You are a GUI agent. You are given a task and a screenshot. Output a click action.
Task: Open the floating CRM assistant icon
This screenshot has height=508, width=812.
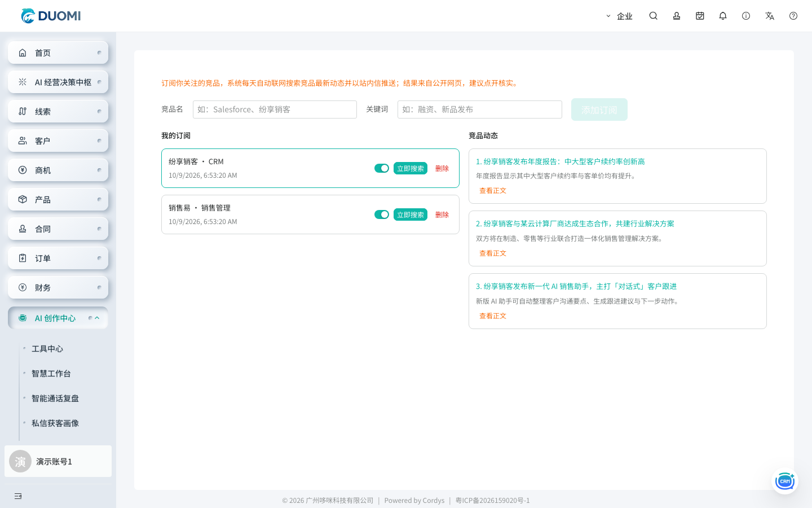[785, 481]
